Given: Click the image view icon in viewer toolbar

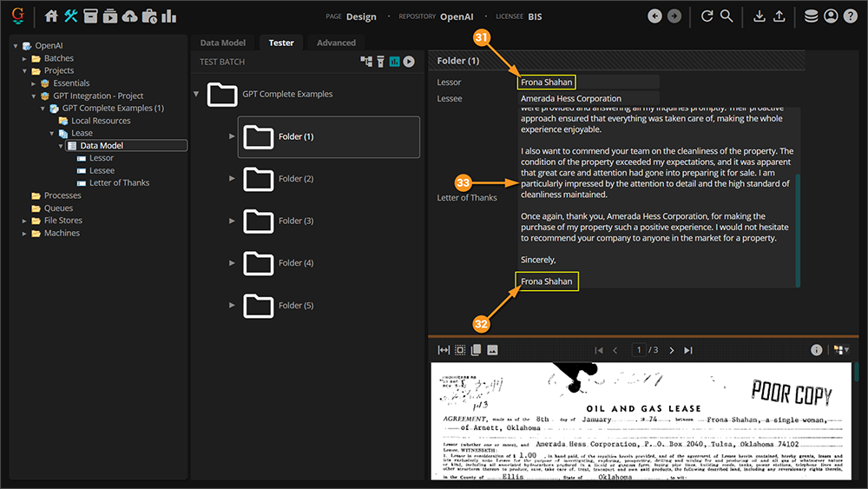Looking at the screenshot, I should (492, 350).
